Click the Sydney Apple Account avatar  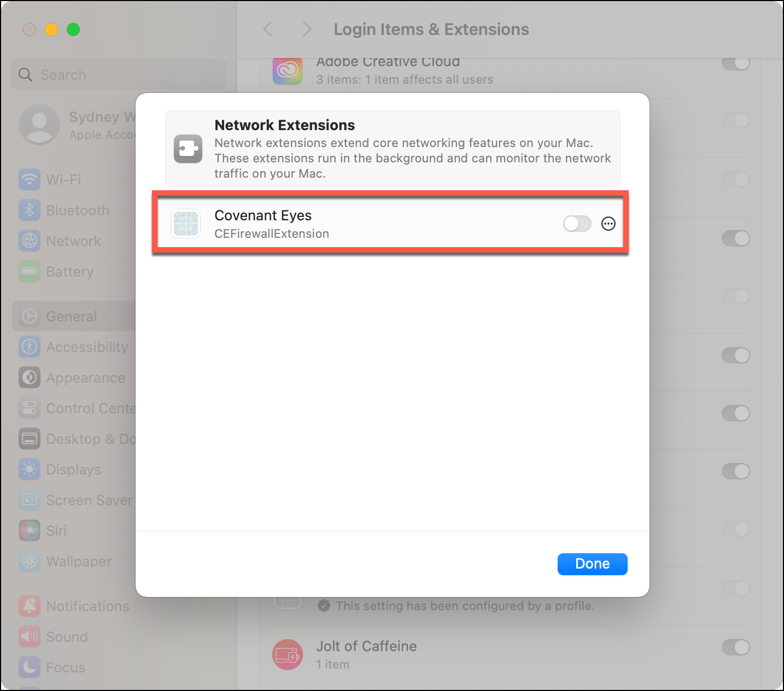(x=39, y=125)
